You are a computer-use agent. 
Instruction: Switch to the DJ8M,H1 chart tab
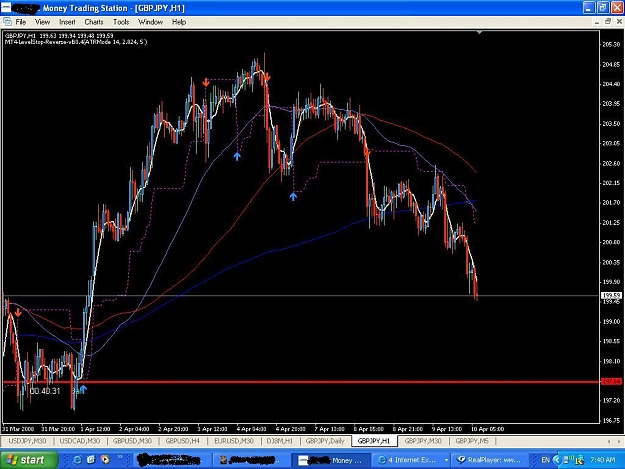pyautogui.click(x=279, y=441)
